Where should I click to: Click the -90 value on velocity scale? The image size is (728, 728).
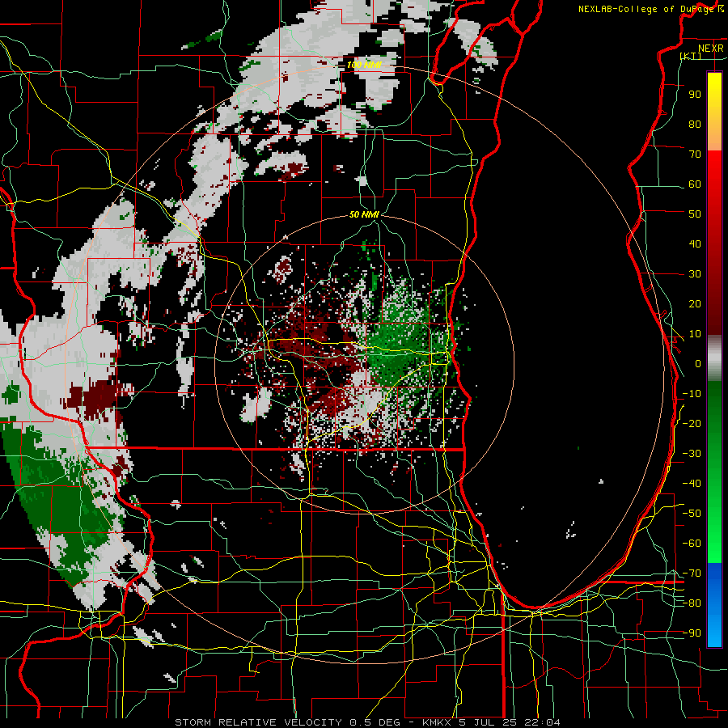tap(692, 633)
